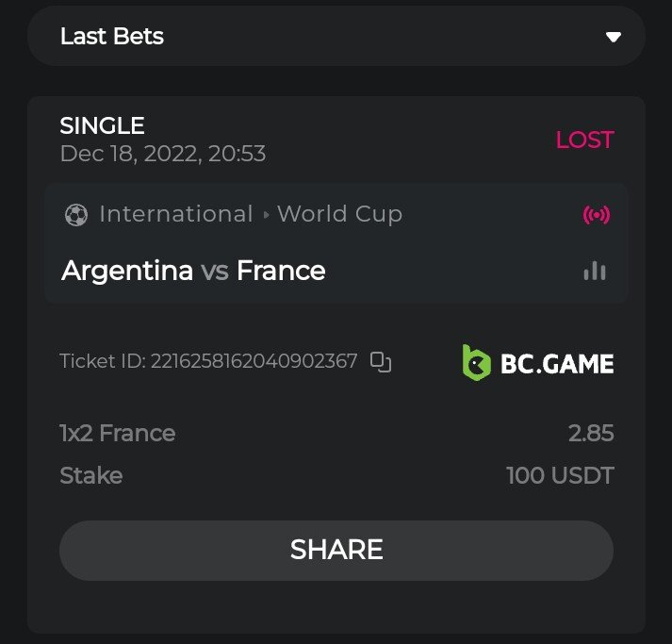Click the BC.GAME logo
672x644 pixels.
pos(538,363)
